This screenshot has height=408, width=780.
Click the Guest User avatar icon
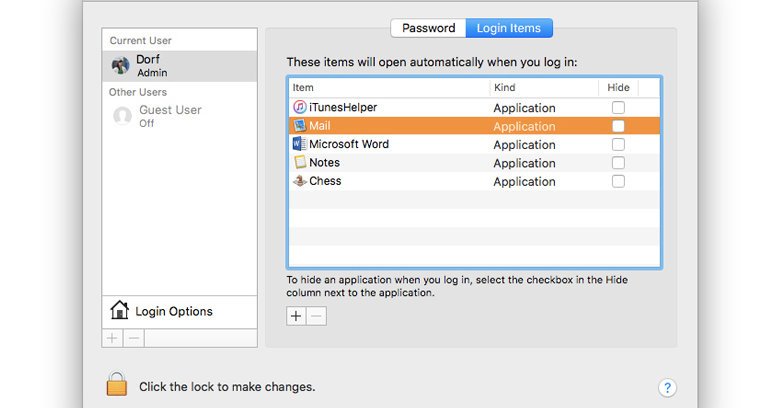[x=122, y=116]
